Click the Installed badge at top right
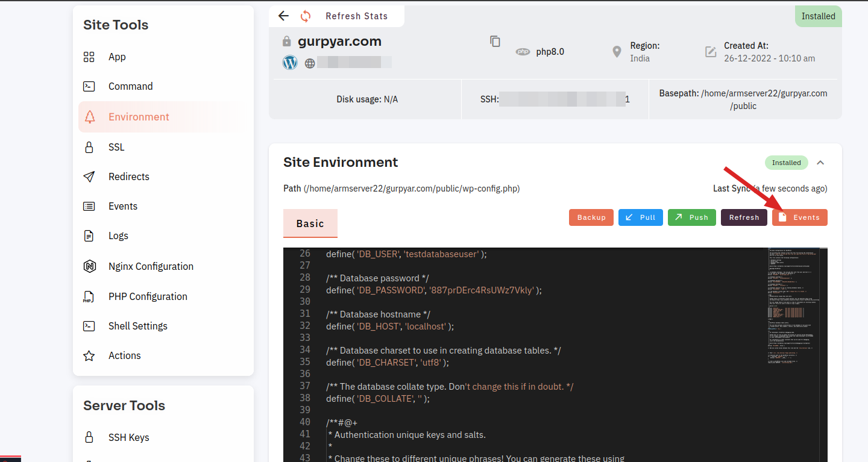 tap(819, 16)
